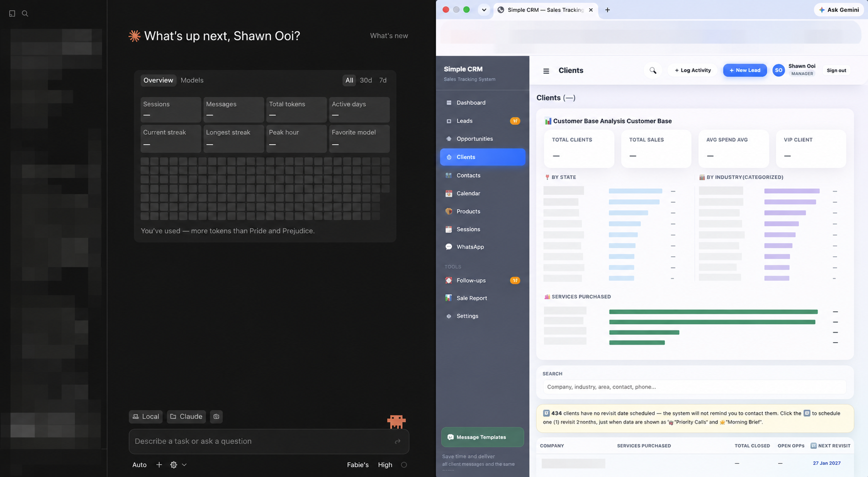Open the Clients menu item in sidebar
The image size is (868, 477).
(483, 157)
